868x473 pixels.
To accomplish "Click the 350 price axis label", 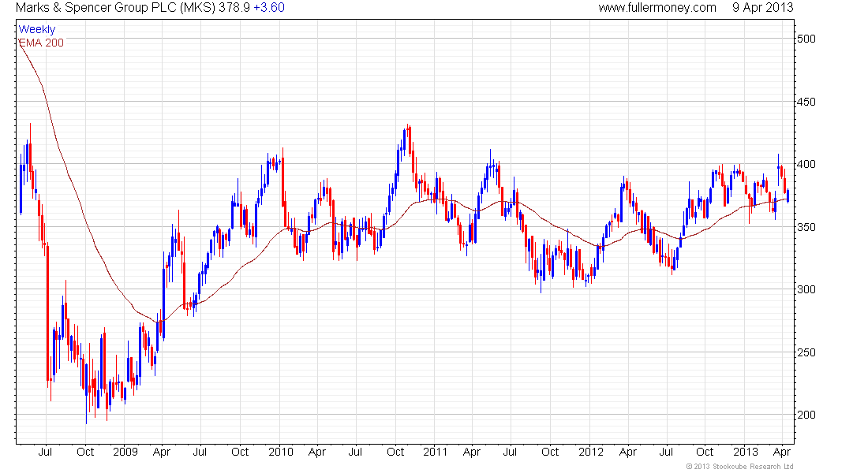I will pyautogui.click(x=806, y=227).
